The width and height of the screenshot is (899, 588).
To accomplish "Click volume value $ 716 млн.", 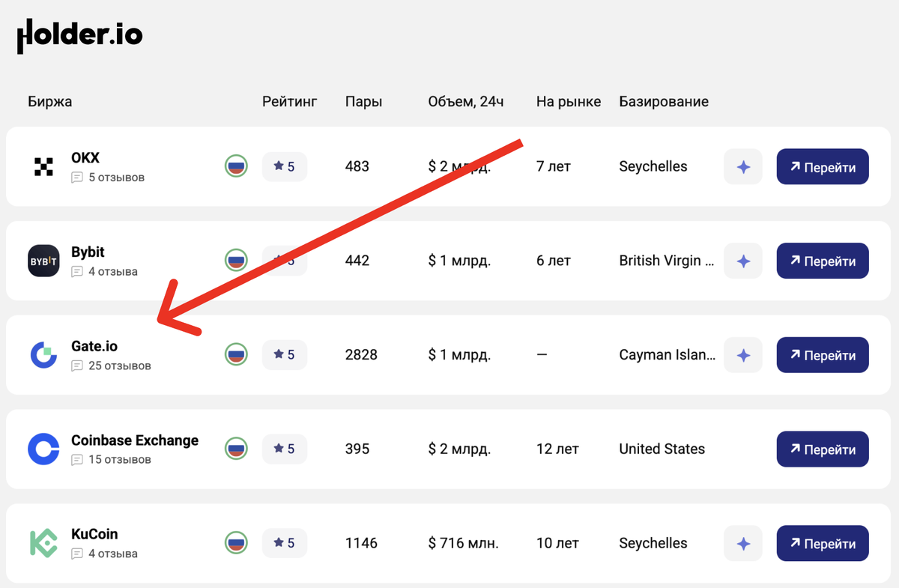I will (464, 543).
